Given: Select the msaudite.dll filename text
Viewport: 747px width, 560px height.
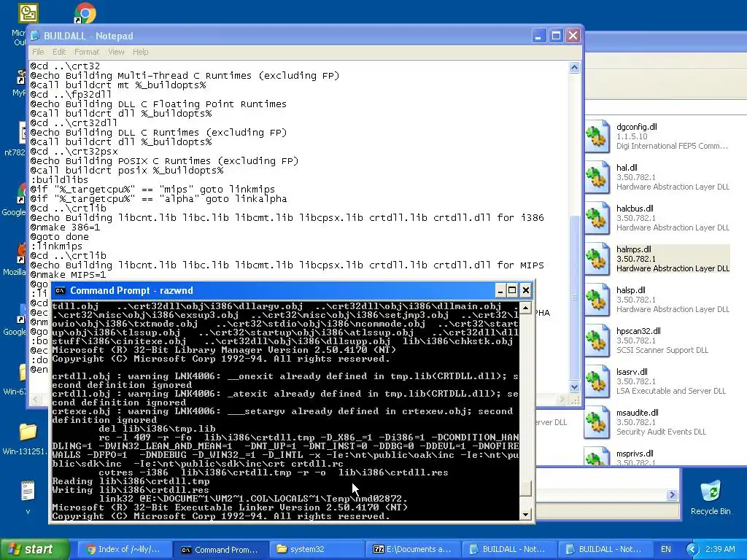Looking at the screenshot, I should pyautogui.click(x=637, y=413).
